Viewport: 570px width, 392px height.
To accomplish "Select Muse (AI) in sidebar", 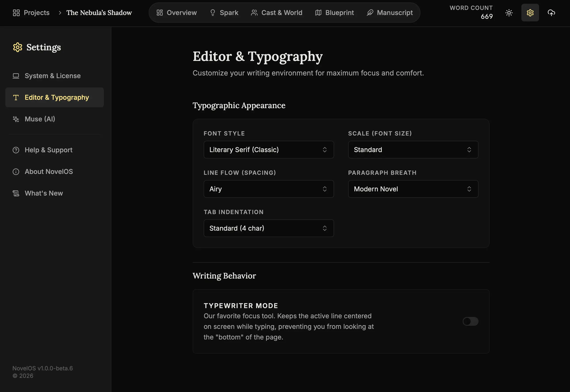I will click(x=40, y=119).
